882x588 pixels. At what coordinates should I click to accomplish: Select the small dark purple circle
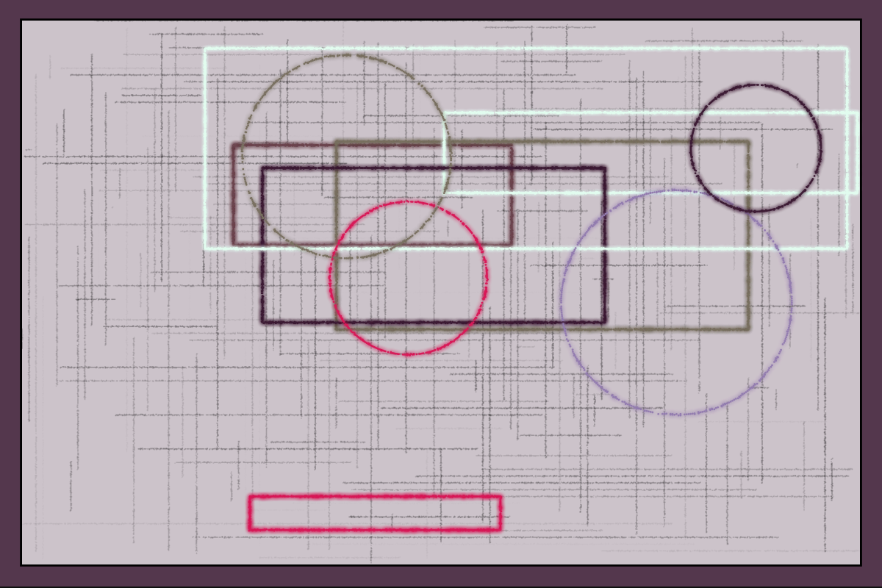coord(756,148)
